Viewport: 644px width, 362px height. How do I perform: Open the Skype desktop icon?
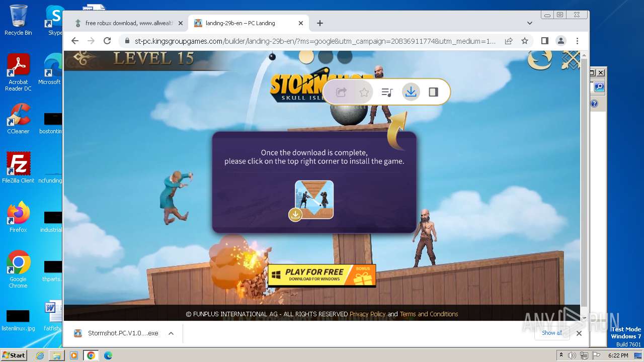click(x=54, y=20)
